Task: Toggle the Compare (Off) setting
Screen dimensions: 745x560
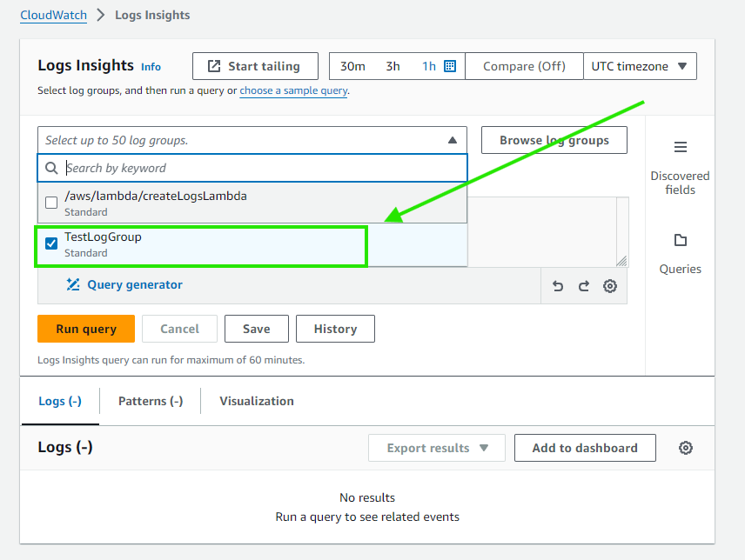Action: pos(524,65)
